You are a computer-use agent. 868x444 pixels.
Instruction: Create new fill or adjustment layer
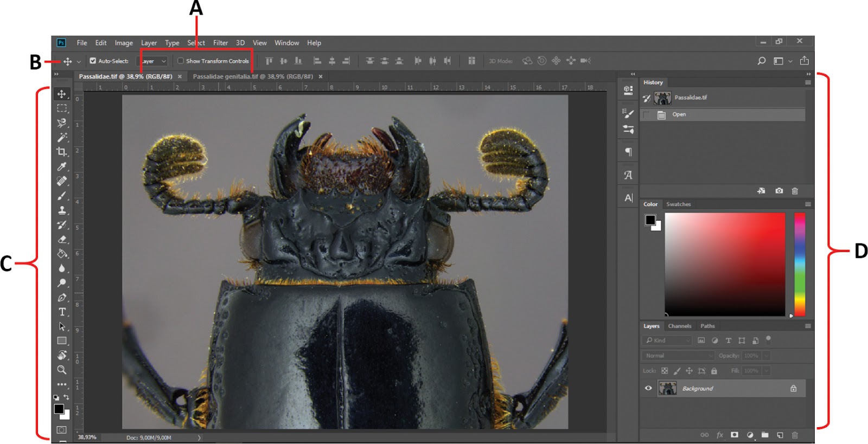pyautogui.click(x=750, y=435)
